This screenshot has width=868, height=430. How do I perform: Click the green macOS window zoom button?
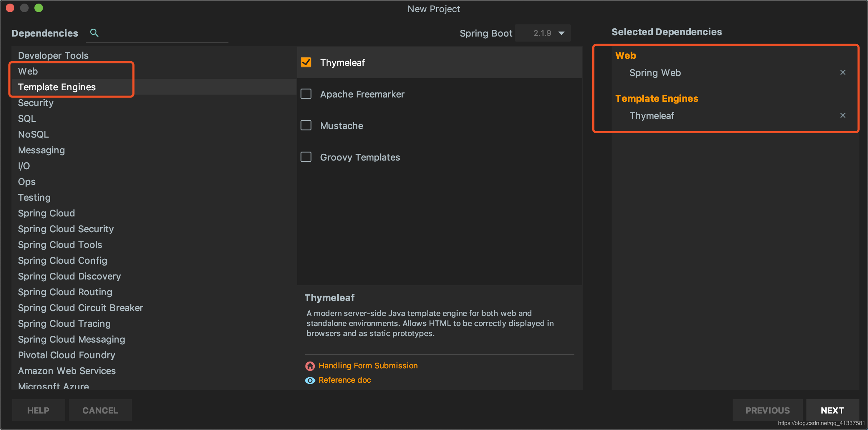coord(39,8)
